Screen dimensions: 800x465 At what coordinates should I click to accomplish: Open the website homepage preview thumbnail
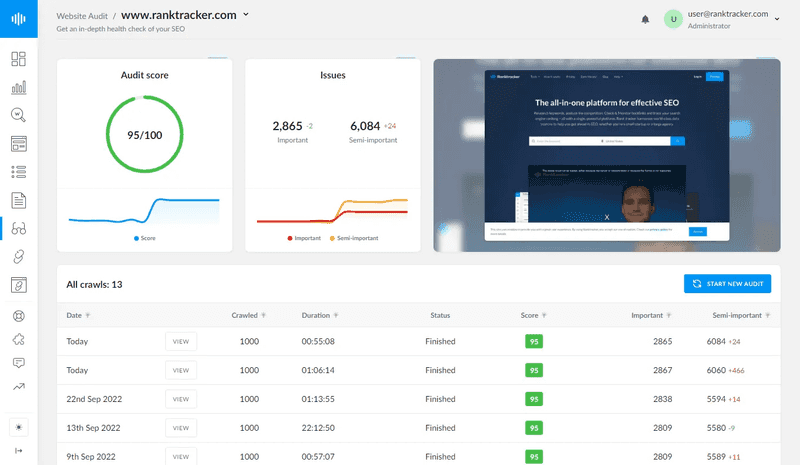tap(606, 155)
